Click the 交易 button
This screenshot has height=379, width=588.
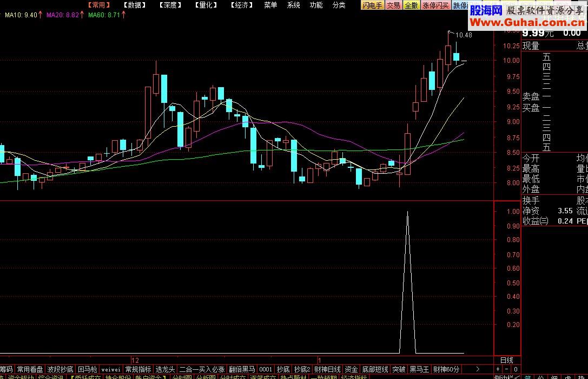(x=393, y=5)
